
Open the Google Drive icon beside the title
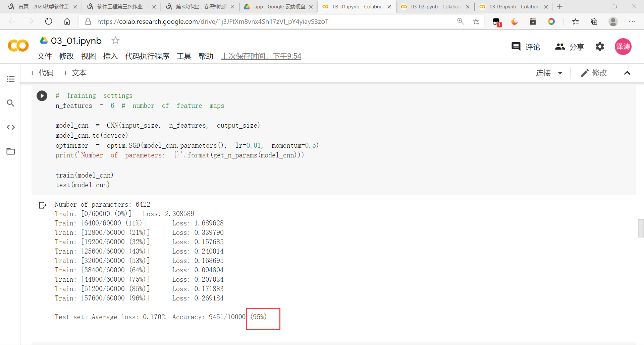point(44,40)
